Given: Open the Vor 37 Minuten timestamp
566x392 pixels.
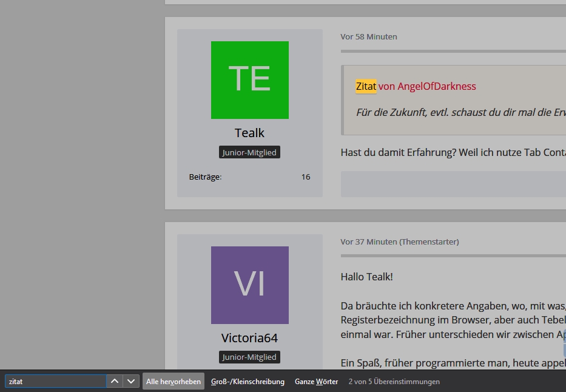Looking at the screenshot, I should 369,242.
